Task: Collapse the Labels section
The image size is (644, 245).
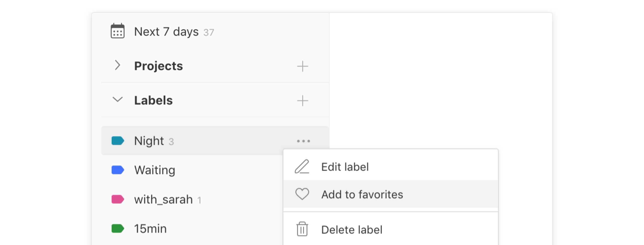Action: [x=118, y=100]
